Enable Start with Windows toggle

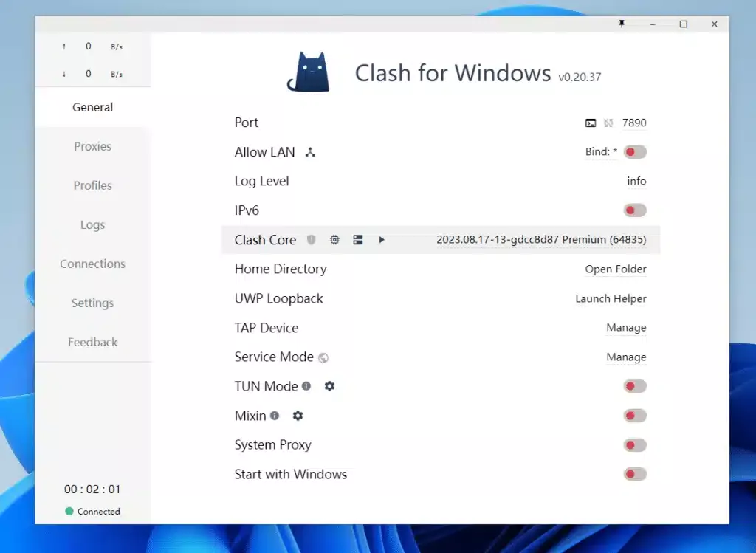coord(634,474)
